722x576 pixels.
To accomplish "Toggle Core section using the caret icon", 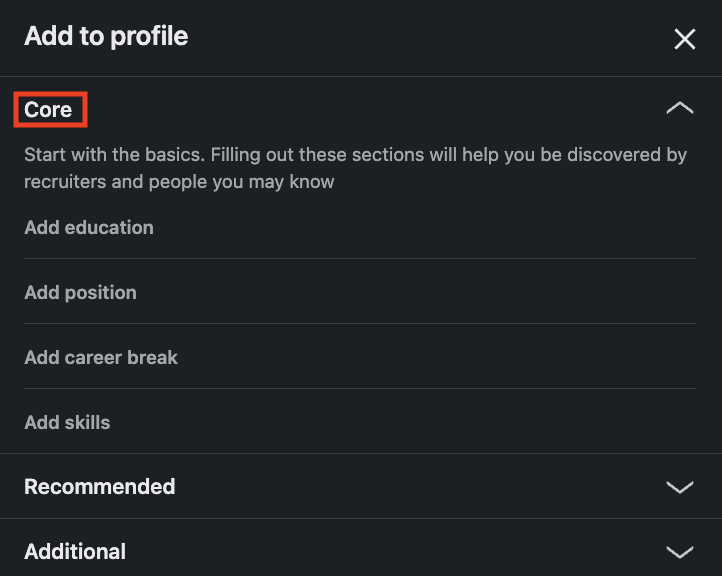I will click(x=680, y=109).
